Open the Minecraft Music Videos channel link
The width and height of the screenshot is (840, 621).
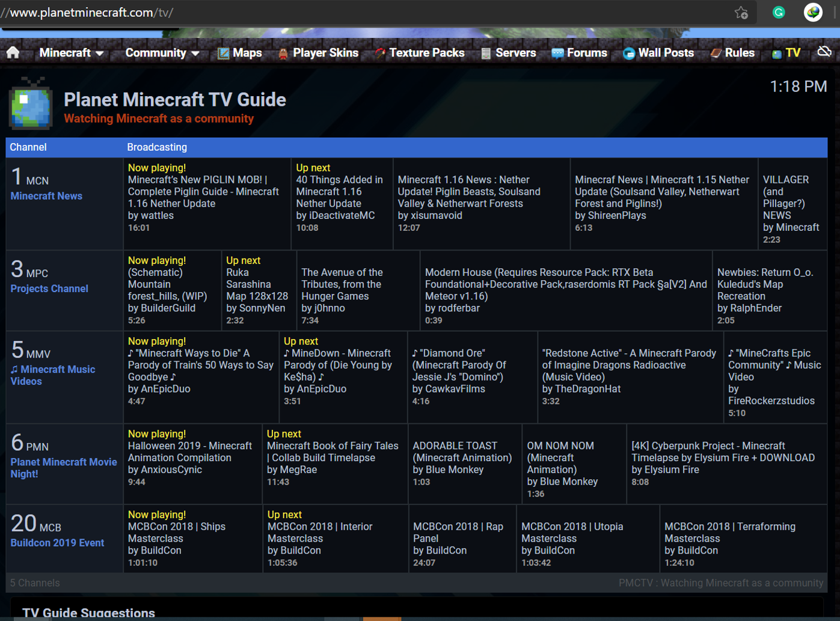53,375
